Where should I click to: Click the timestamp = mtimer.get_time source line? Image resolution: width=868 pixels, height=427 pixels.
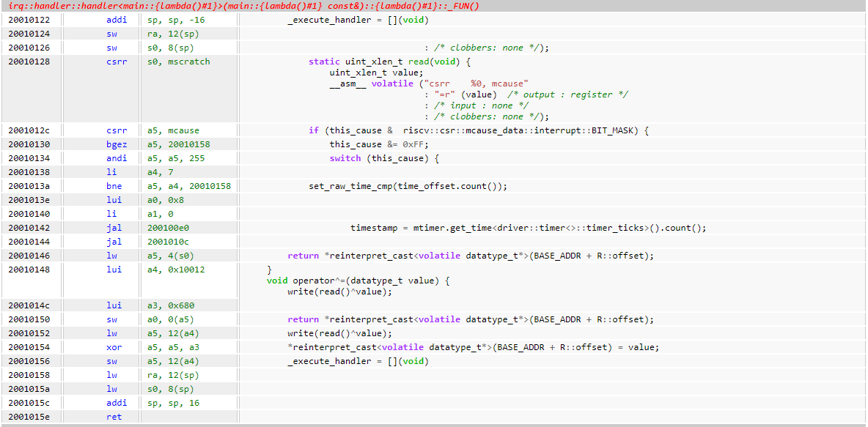coord(528,228)
